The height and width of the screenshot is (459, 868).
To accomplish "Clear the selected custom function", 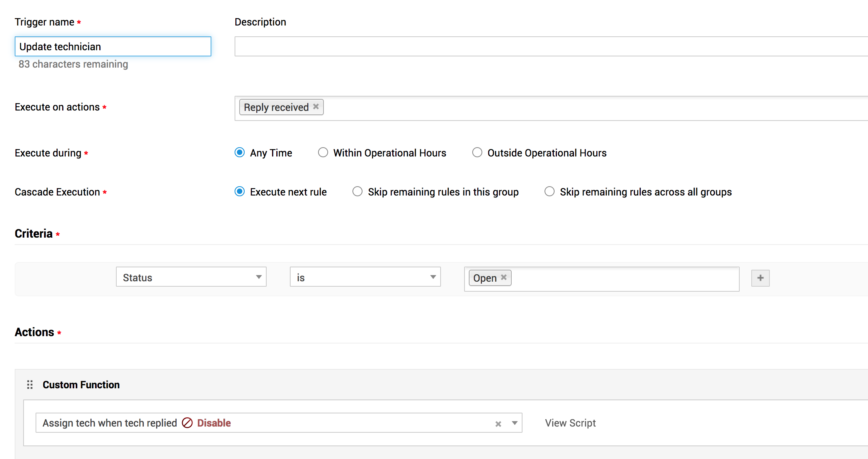I will pos(498,424).
